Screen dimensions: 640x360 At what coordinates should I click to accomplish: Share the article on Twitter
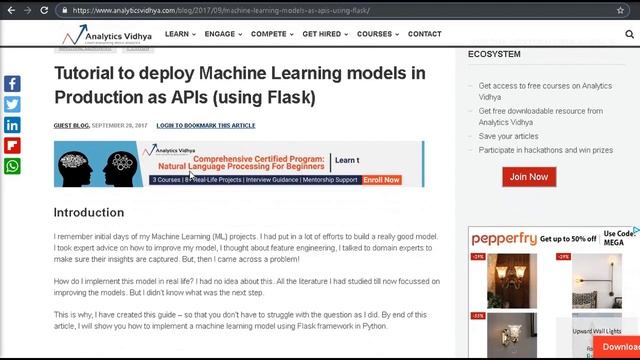tap(12, 104)
